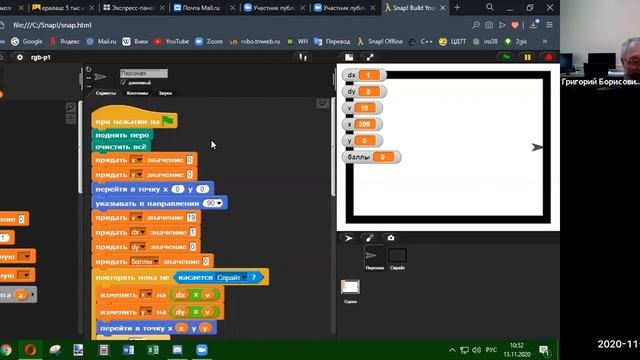The image size is (640, 360).
Task: Select the Спрайт sprite thumbnail in corral
Action: pos(397,258)
